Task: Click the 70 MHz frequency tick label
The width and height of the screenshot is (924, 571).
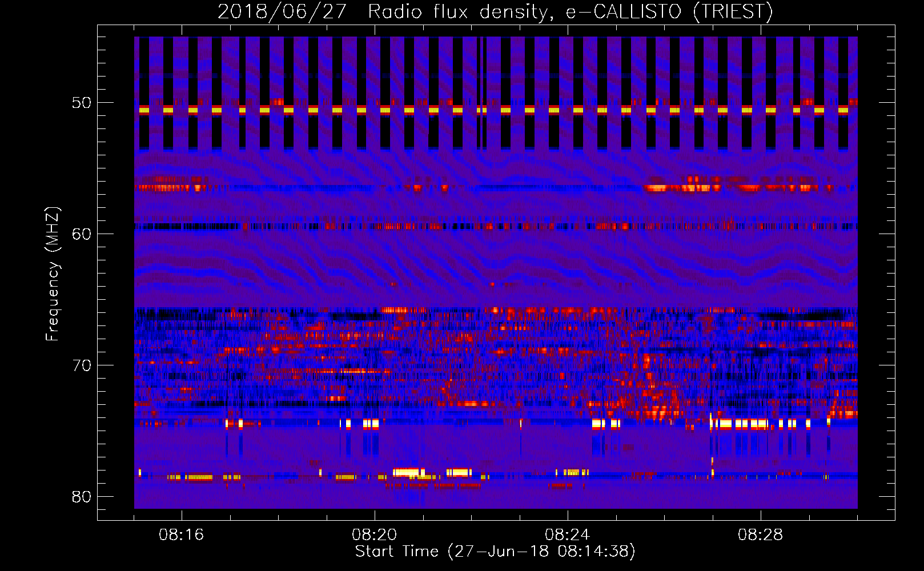Action: (x=82, y=365)
